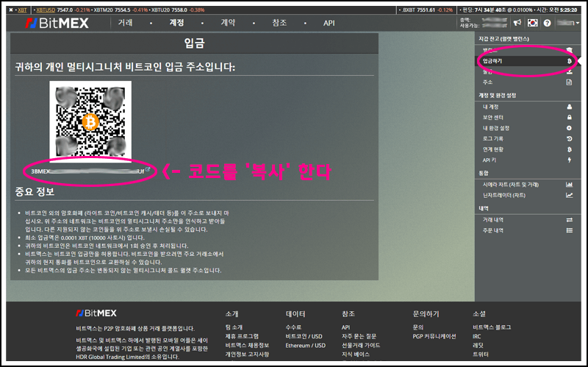Open Ethereum / USD footer link

coord(305,345)
